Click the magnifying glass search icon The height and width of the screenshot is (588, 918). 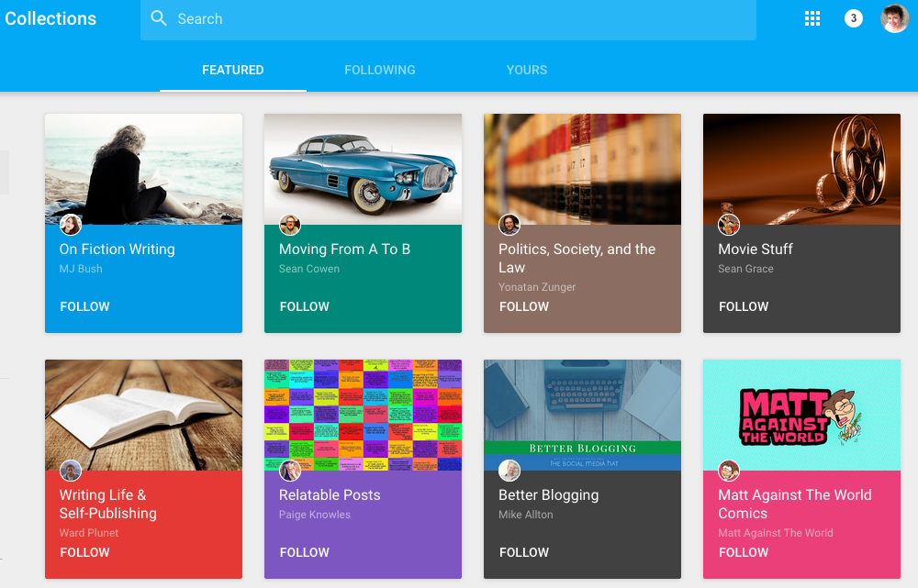coord(159,18)
